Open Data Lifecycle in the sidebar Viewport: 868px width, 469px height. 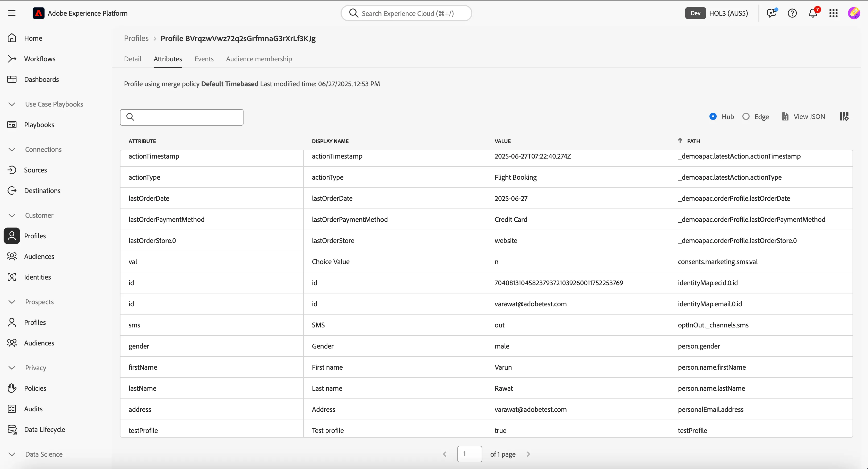pos(45,430)
